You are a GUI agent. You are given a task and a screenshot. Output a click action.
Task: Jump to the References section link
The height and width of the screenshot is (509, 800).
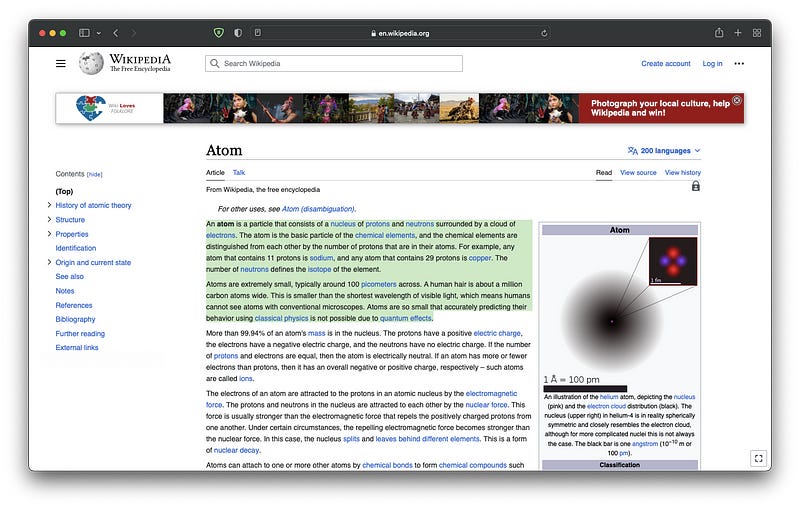[x=74, y=305]
